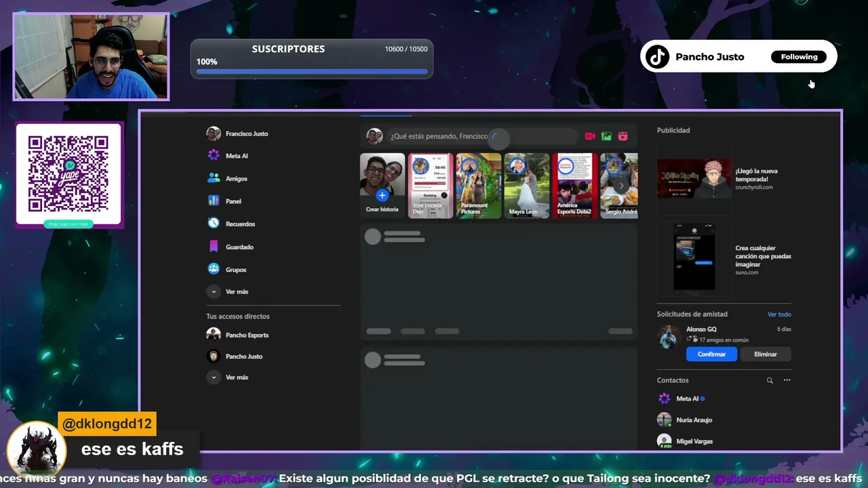Image resolution: width=868 pixels, height=488 pixels.
Task: Expand Ver más under shortcuts
Action: coord(228,377)
